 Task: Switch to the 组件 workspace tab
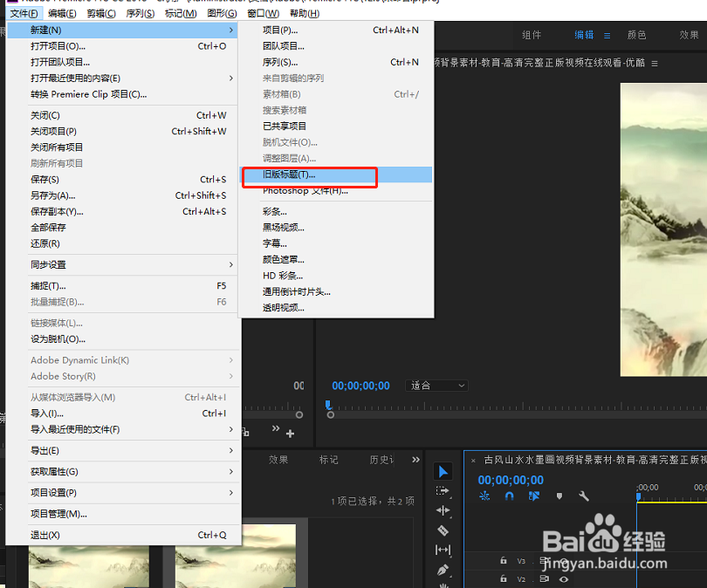pyautogui.click(x=532, y=35)
